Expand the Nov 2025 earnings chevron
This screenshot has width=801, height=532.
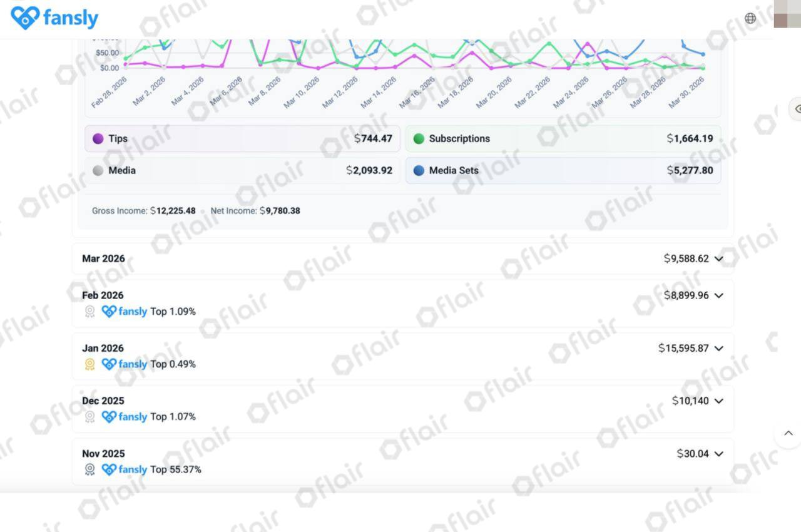pyautogui.click(x=718, y=454)
